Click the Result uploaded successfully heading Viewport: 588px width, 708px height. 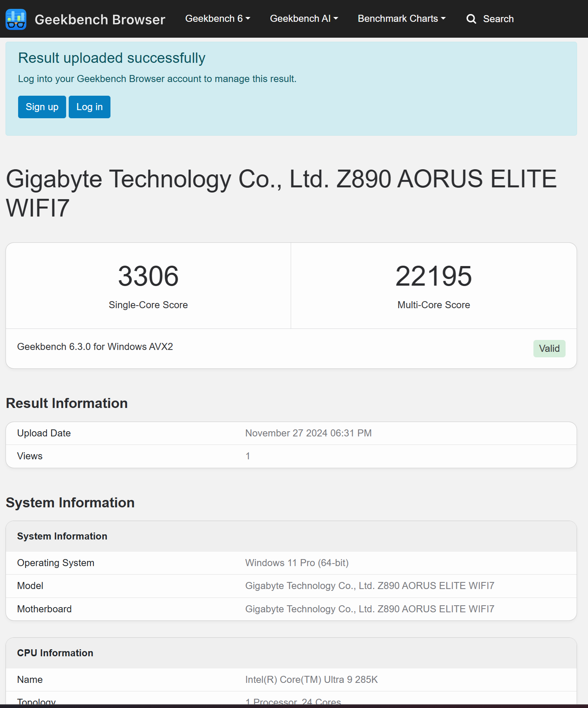coord(112,58)
